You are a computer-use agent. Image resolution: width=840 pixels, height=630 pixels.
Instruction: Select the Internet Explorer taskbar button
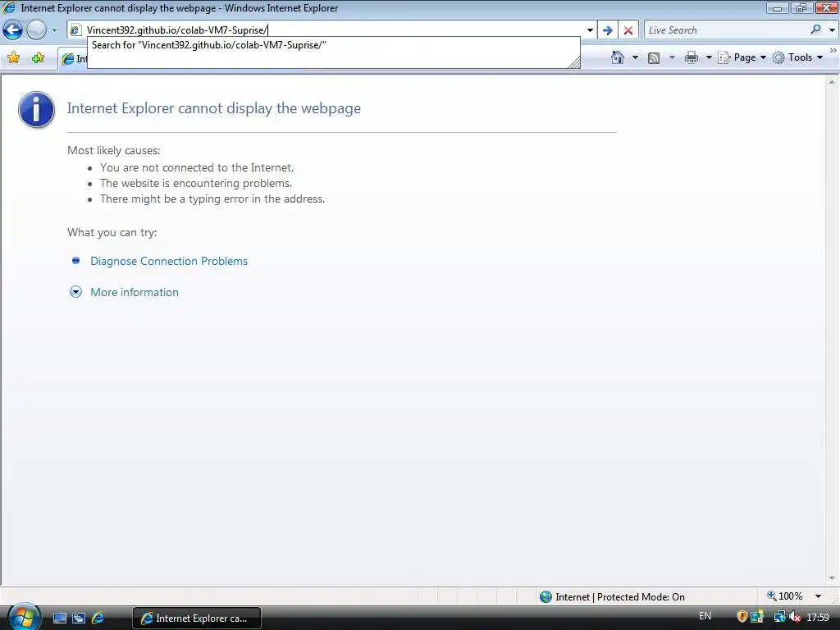pyautogui.click(x=197, y=619)
